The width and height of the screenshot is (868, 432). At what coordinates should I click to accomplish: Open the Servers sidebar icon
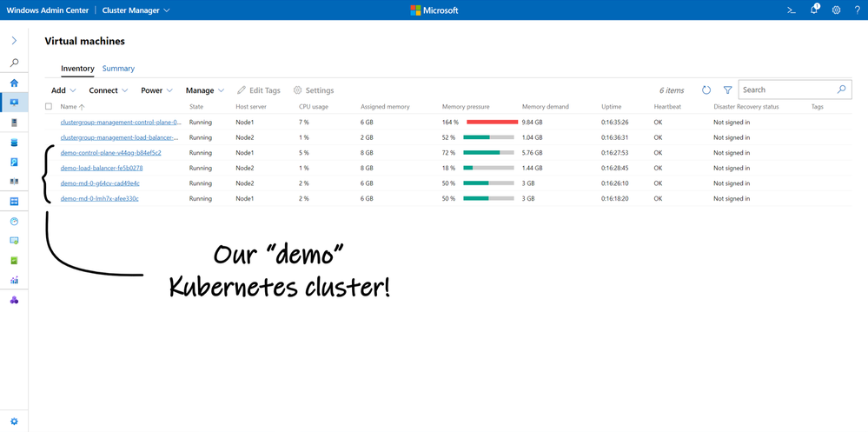tap(15, 122)
